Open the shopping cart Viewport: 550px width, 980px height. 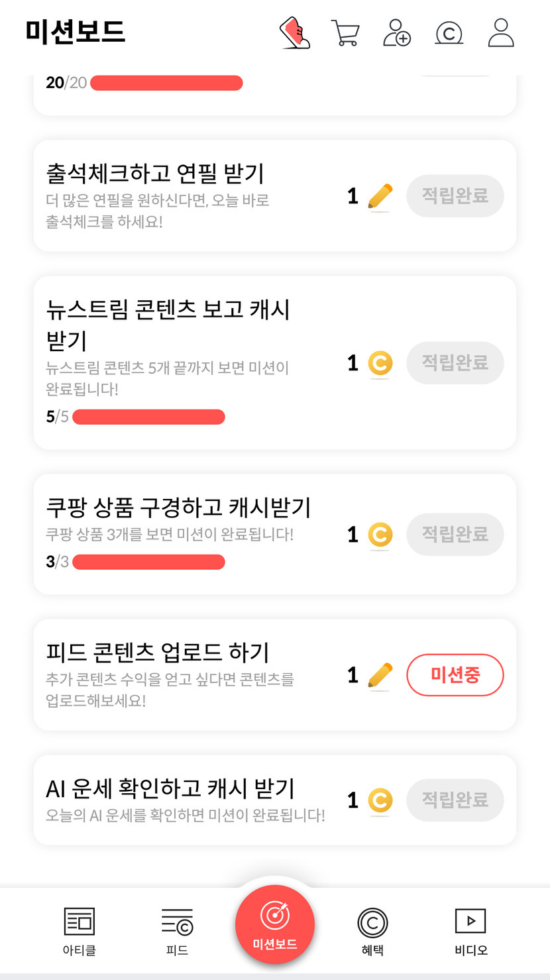point(345,32)
